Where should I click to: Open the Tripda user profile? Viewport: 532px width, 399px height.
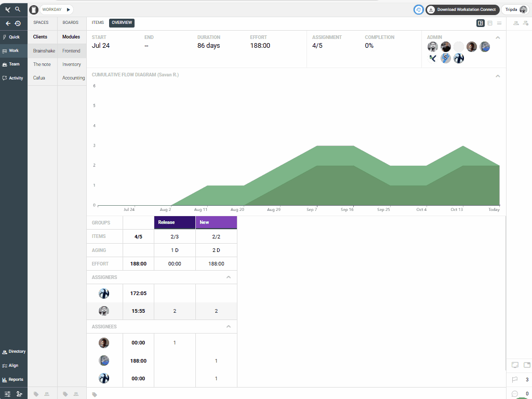[516, 9]
